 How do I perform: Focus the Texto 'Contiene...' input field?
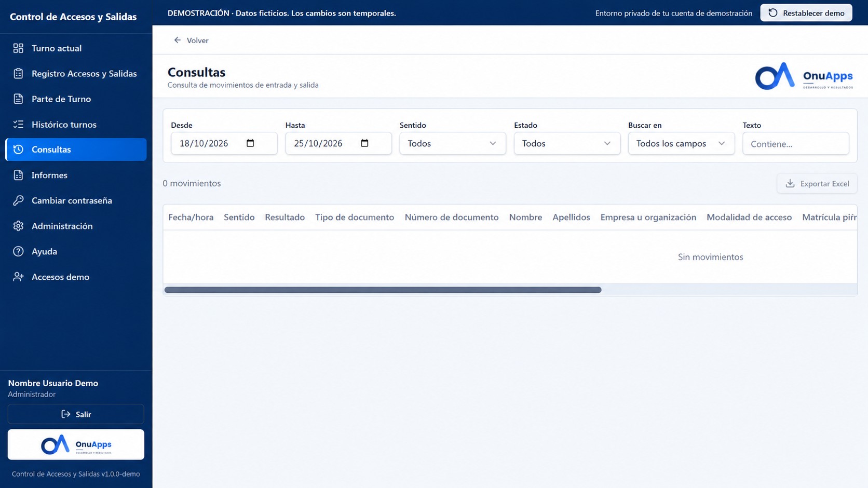(x=796, y=143)
